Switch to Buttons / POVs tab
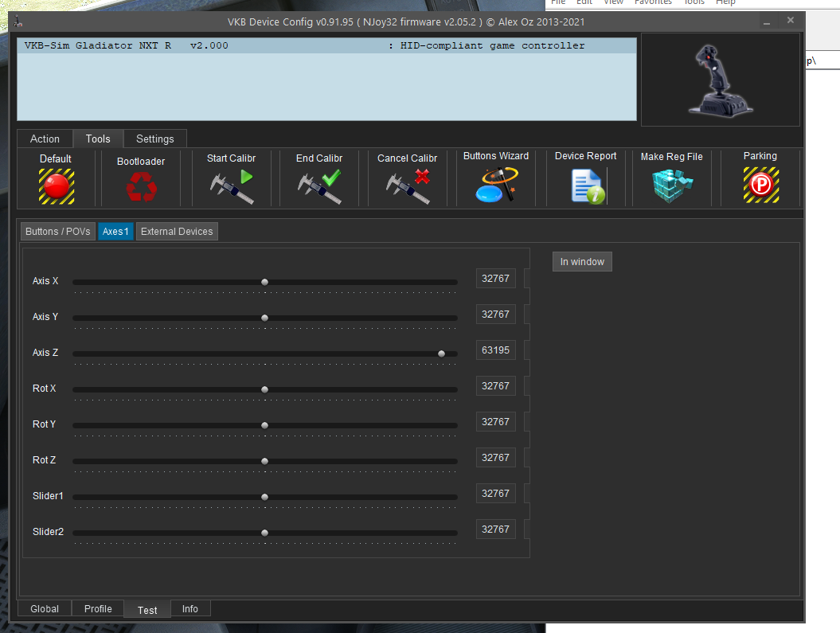Viewport: 840px width, 633px height. [58, 232]
